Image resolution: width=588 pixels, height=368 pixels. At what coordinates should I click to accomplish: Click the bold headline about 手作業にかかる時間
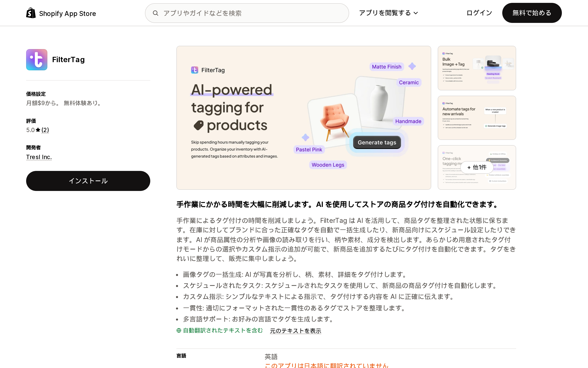click(x=337, y=204)
